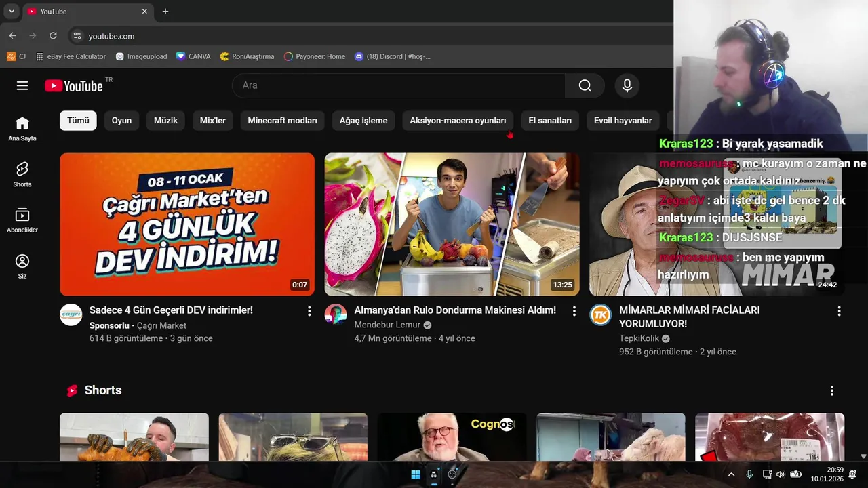This screenshot has height=488, width=868.
Task: Select Ağaç işleme filter chip
Action: pos(363,121)
